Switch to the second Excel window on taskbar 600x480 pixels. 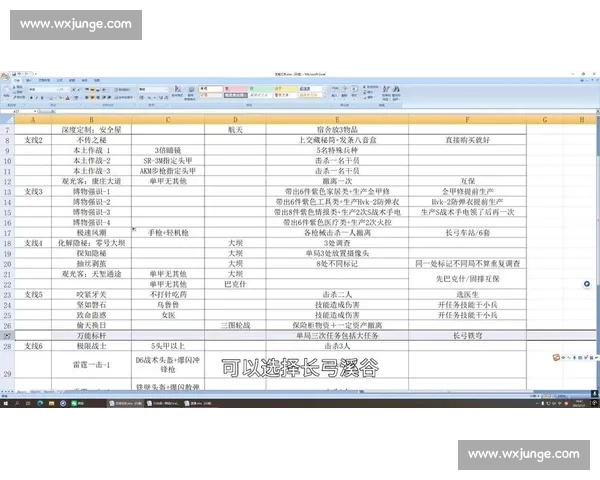click(x=163, y=403)
